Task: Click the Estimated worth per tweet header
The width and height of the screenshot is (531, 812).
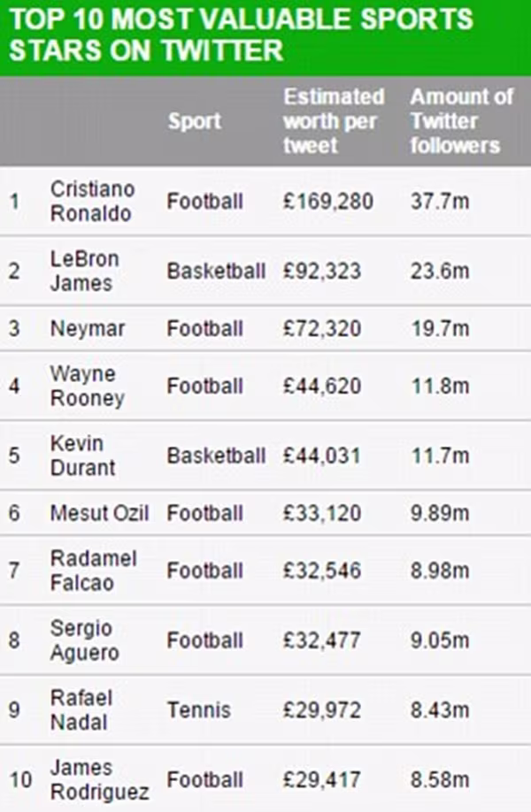Action: tap(334, 121)
